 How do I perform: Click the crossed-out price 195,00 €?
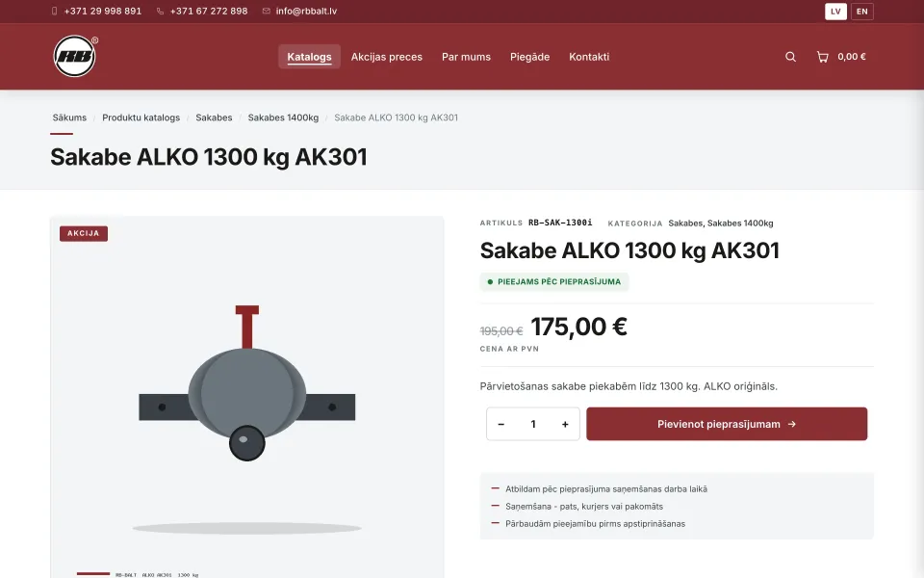tap(500, 331)
